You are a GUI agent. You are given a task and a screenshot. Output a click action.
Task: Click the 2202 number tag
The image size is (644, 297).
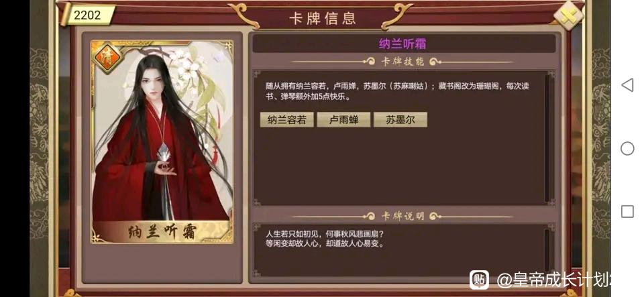(87, 15)
